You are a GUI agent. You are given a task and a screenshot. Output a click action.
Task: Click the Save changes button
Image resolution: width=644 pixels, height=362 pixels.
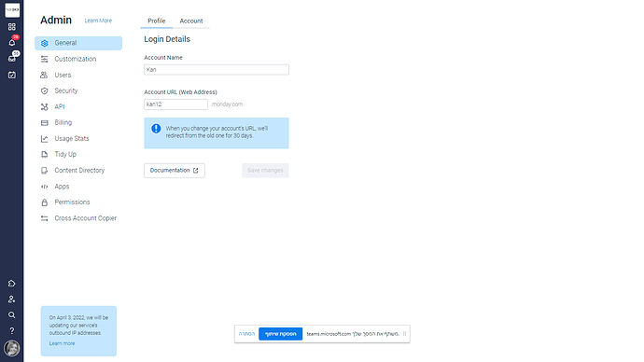265,171
